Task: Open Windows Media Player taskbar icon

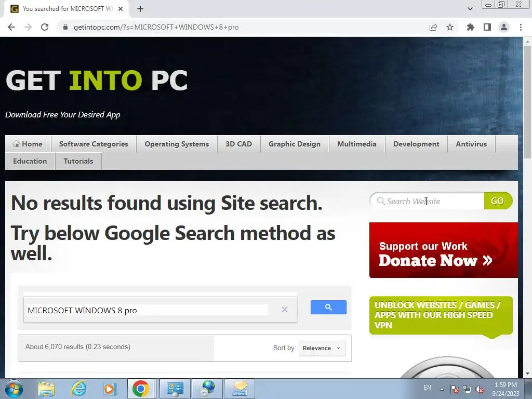Action: 109,389
